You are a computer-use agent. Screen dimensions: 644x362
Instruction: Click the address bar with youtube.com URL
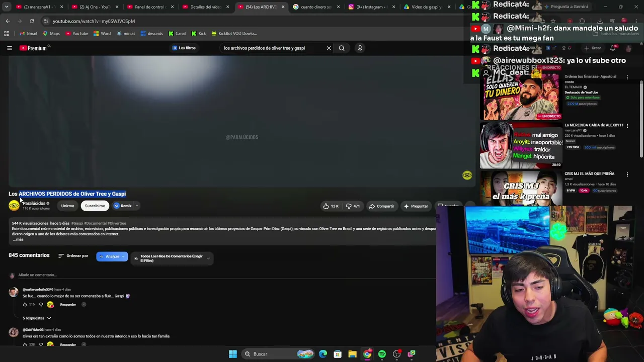94,21
